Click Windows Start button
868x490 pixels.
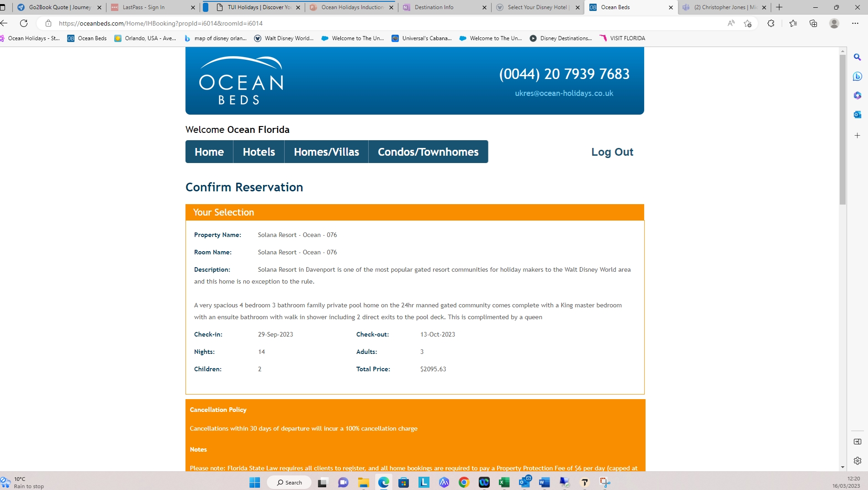254,482
